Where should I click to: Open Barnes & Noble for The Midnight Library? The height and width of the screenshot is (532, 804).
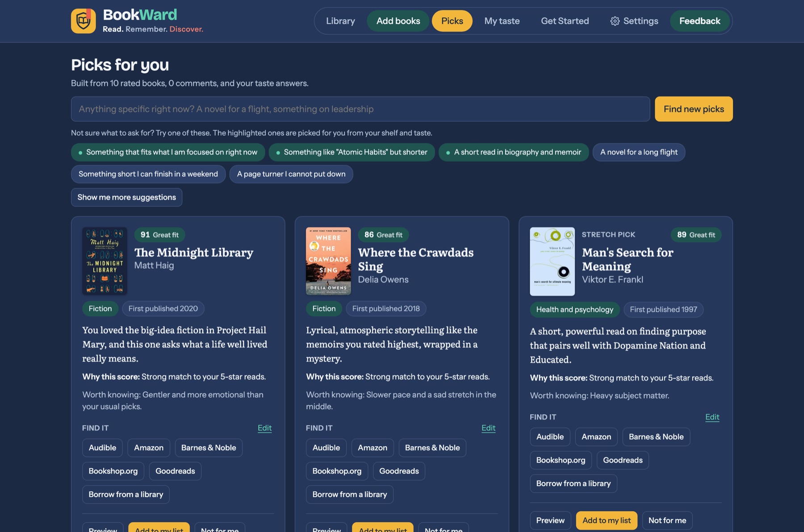(209, 448)
